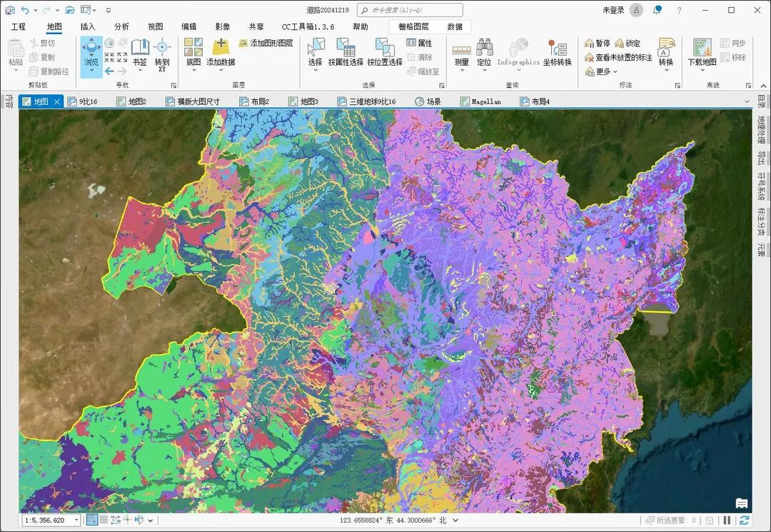The image size is (771, 532).
Task: Open the 符号系统 symbology side pane
Action: pyautogui.click(x=761, y=187)
